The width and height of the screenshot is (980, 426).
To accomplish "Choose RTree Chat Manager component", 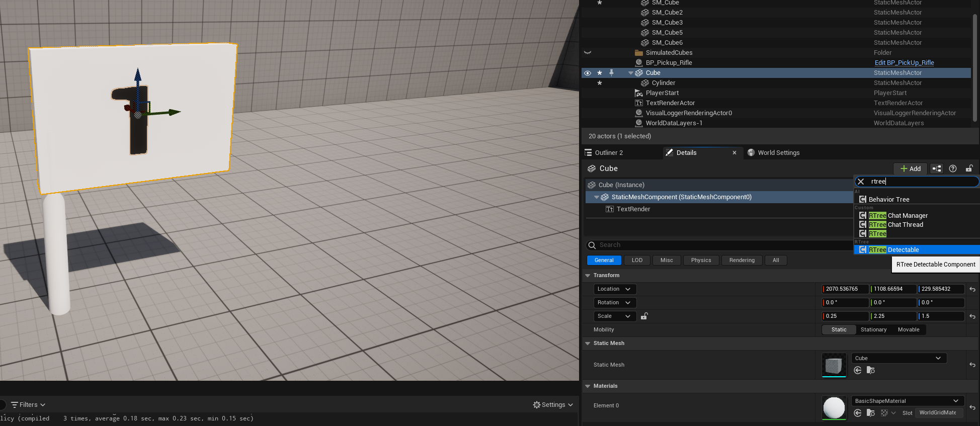I will coord(898,216).
